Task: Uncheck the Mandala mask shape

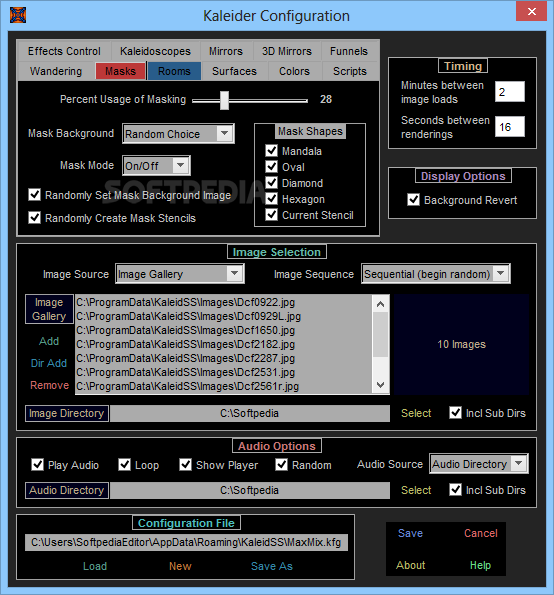Action: [272, 151]
